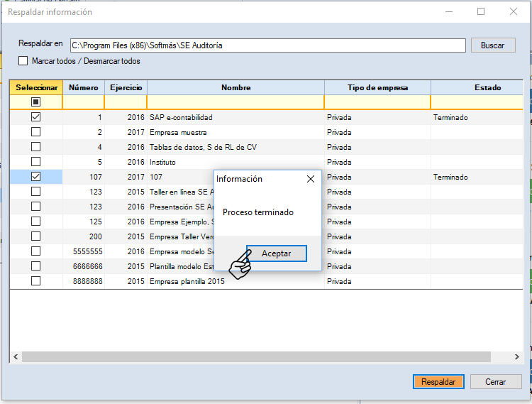Image resolution: width=532 pixels, height=404 pixels.
Task: Toggle the filter row select-all checkbox
Action: tap(35, 102)
